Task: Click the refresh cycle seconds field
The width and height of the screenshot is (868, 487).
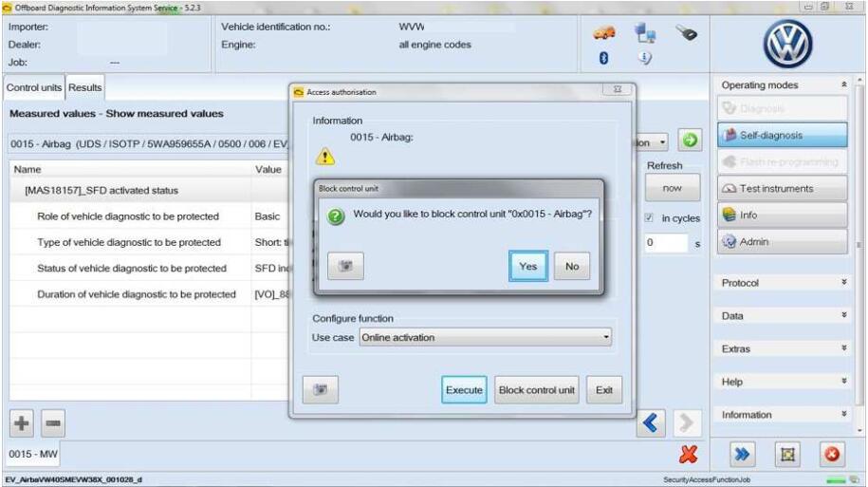Action: [666, 243]
